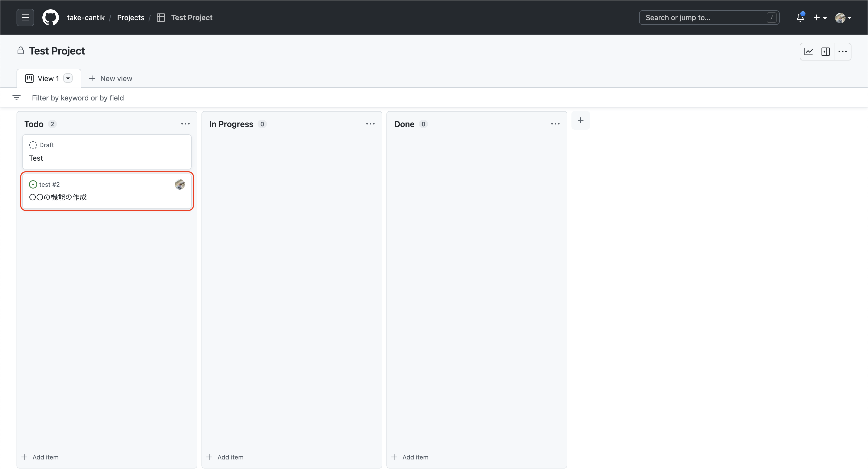Open the Todo column options menu
The height and width of the screenshot is (469, 868).
coord(186,124)
